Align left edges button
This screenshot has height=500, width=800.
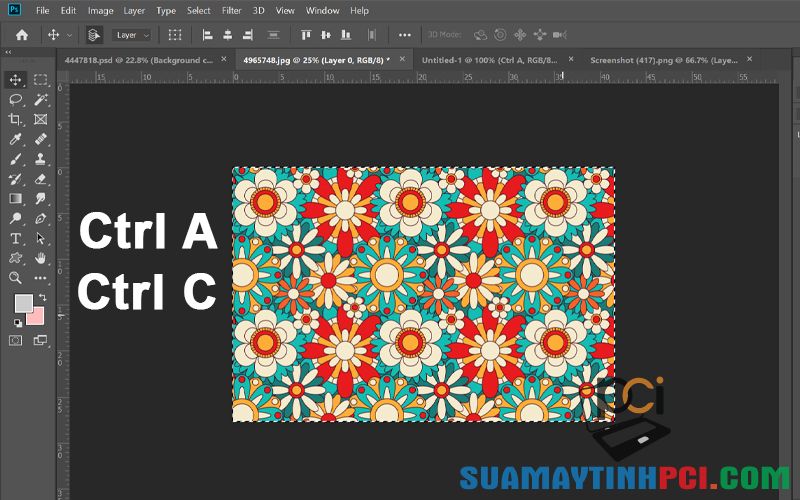[207, 35]
